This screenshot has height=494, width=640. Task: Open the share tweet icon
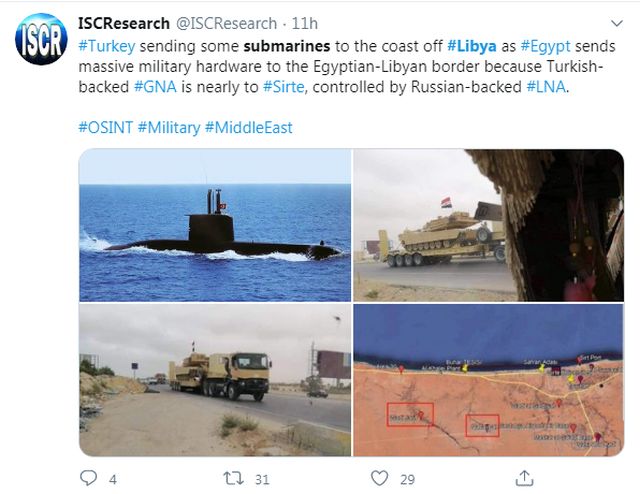pos(524,478)
